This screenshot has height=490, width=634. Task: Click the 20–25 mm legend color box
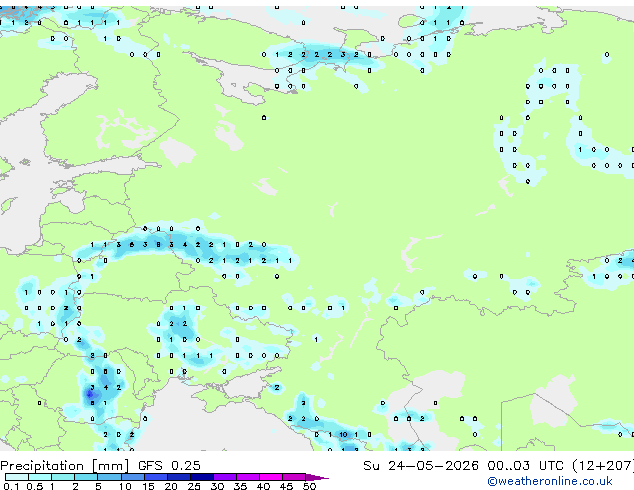pyautogui.click(x=179, y=477)
